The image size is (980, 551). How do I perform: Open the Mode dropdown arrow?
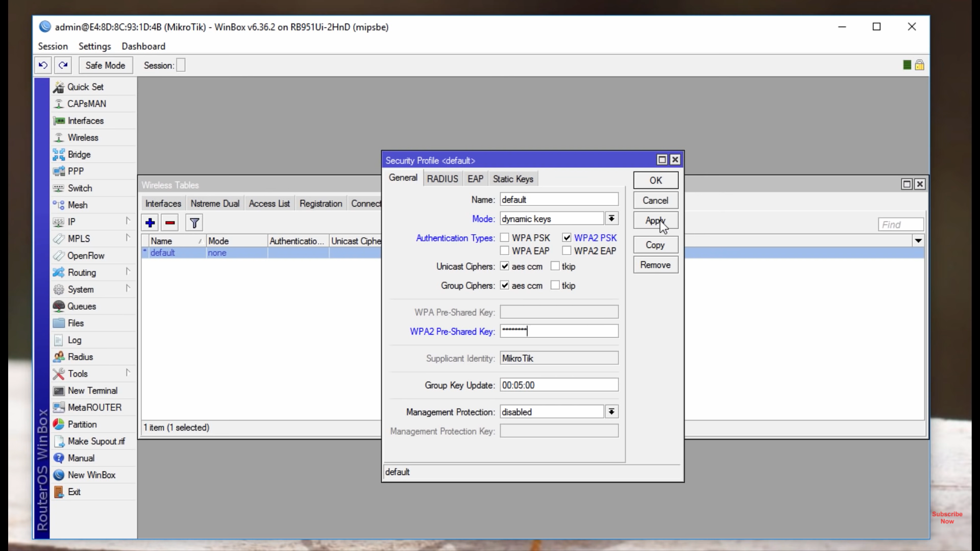pyautogui.click(x=611, y=219)
